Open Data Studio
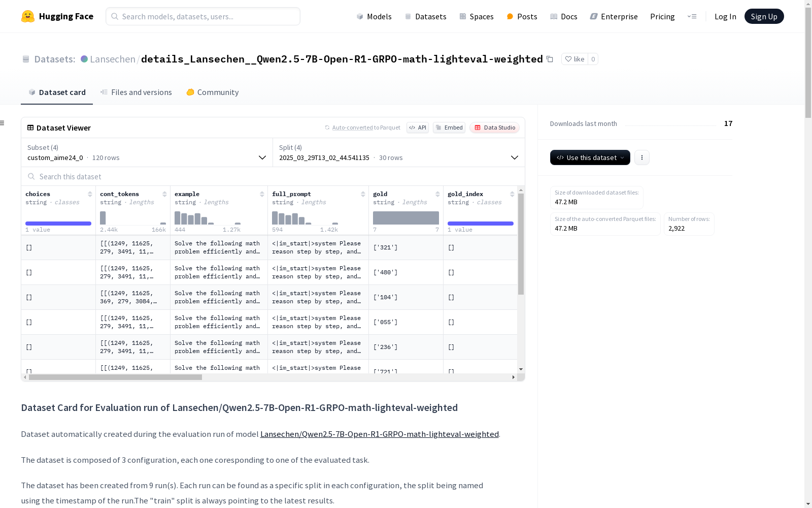 coord(494,128)
